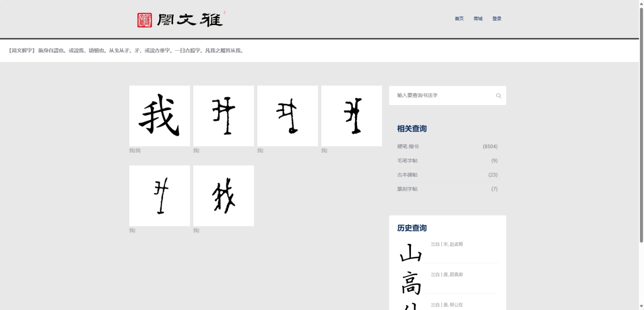
Task: Click the 篆刻字帖 category link
Action: point(407,189)
